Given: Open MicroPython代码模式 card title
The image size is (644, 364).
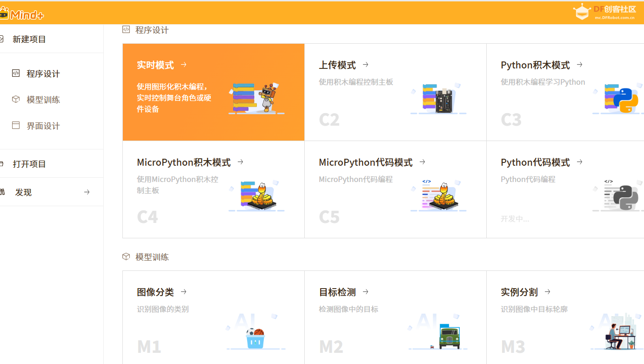Looking at the screenshot, I should 366,162.
